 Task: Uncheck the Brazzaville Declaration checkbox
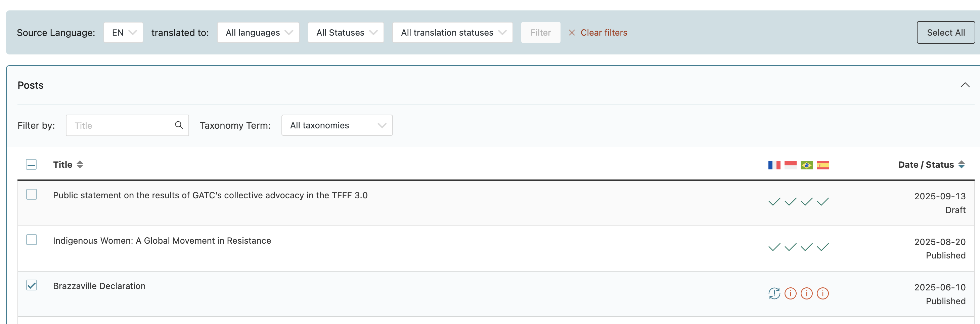point(32,285)
